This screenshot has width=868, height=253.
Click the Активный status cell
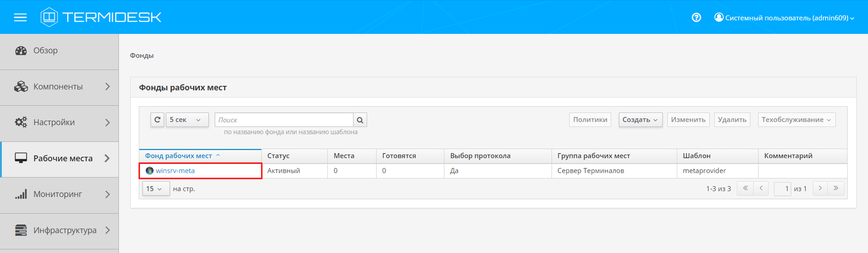[x=294, y=171]
